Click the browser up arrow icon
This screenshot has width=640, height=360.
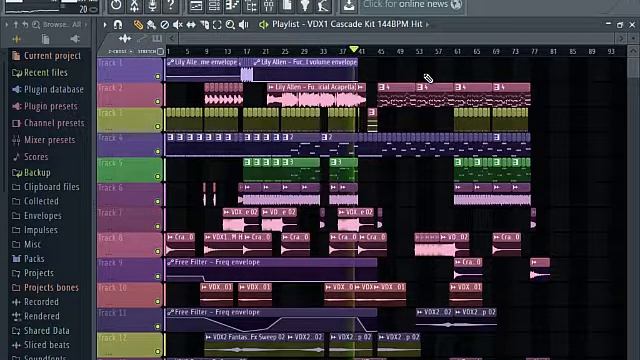tap(16, 25)
